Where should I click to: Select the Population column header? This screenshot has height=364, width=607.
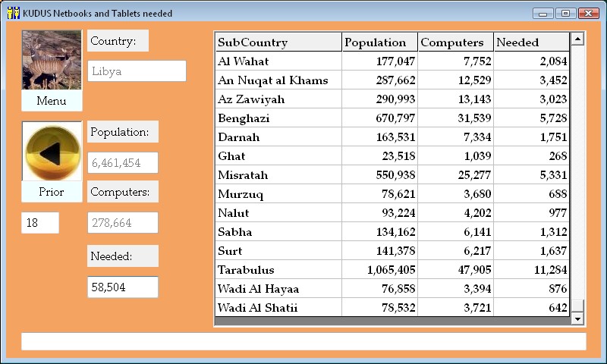pyautogui.click(x=379, y=42)
